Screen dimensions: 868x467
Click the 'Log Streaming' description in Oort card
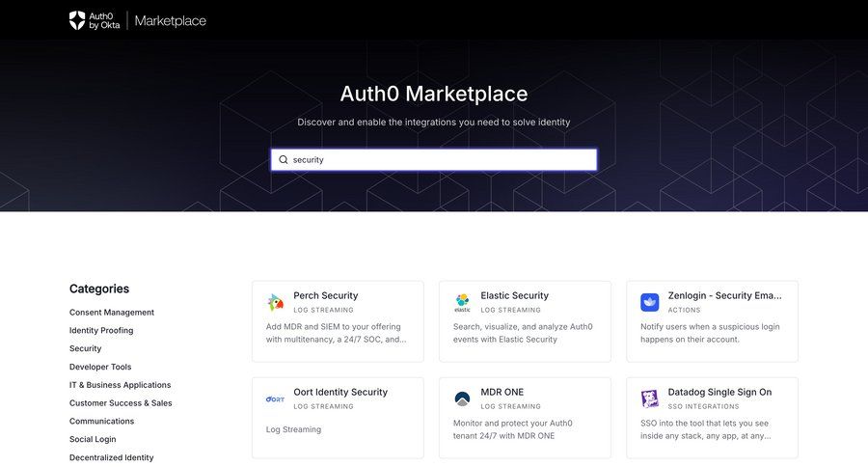[293, 429]
